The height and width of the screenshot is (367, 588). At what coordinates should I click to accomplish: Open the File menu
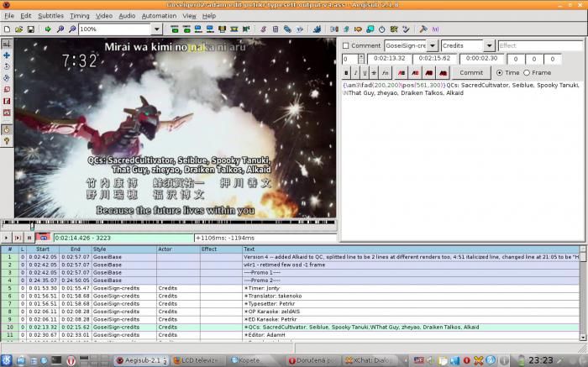coord(9,16)
